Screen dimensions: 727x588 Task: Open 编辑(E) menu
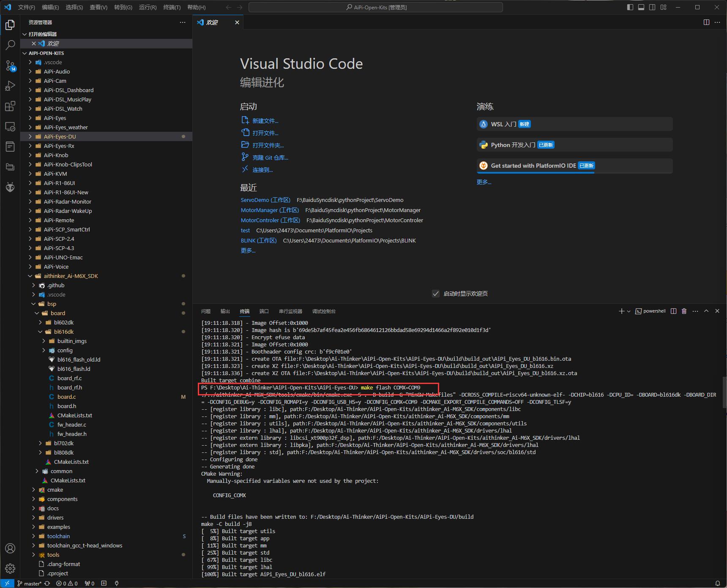point(50,7)
